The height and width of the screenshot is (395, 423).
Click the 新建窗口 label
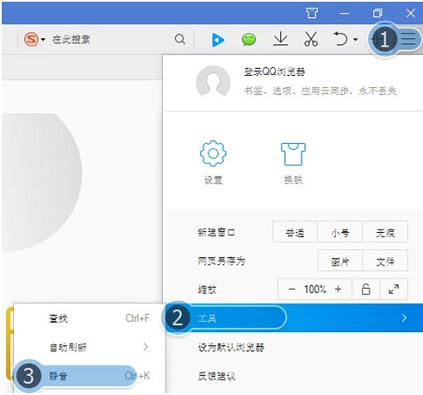[x=216, y=232]
